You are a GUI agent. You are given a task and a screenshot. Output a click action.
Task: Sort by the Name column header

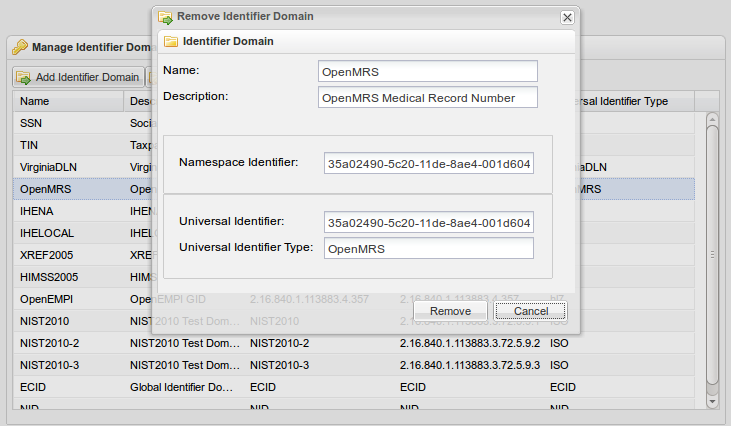[x=68, y=101]
